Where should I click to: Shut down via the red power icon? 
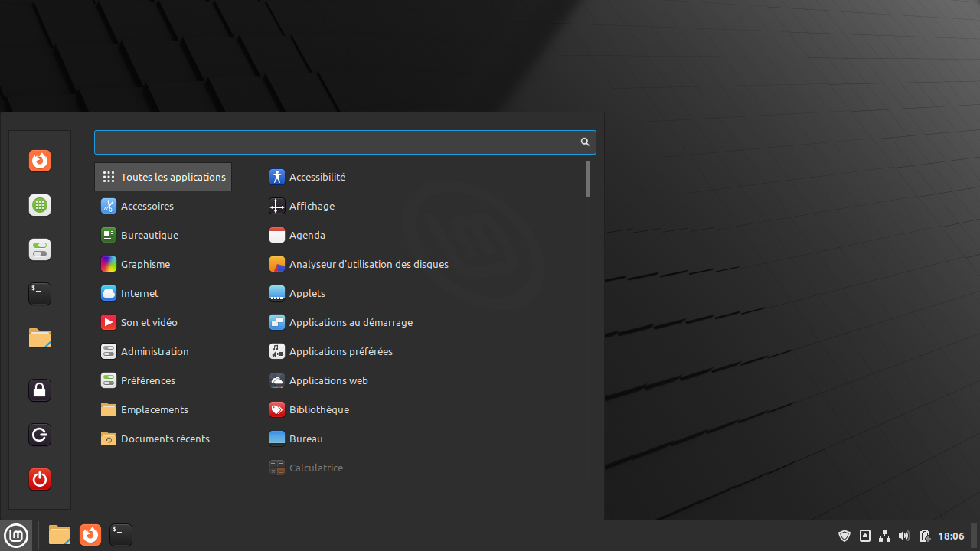pos(39,479)
